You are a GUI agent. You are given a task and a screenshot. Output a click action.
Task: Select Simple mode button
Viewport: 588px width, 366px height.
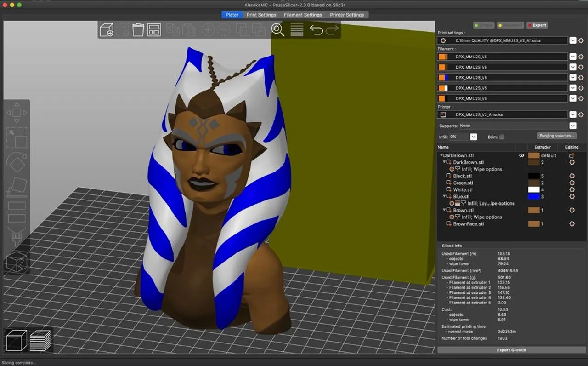[x=483, y=25]
